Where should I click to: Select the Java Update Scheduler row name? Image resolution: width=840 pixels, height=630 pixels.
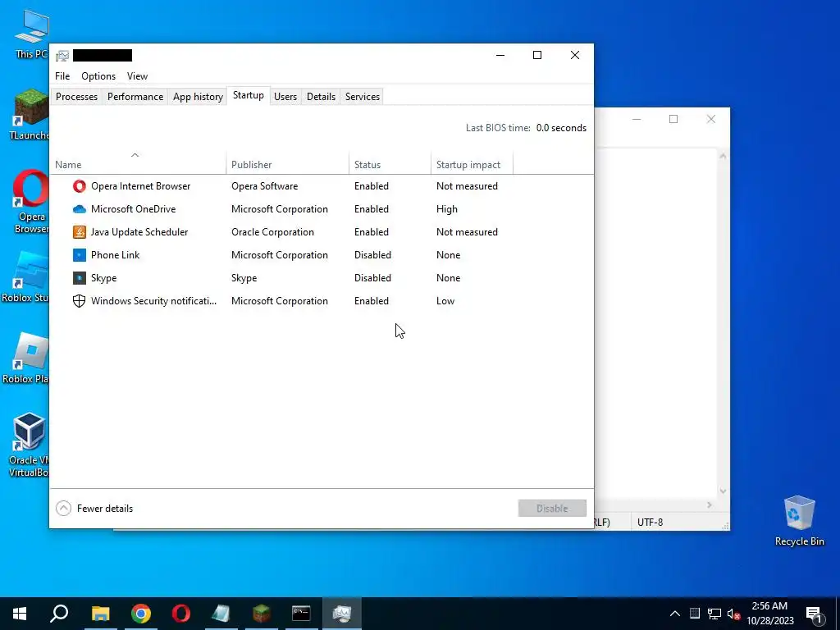click(139, 232)
